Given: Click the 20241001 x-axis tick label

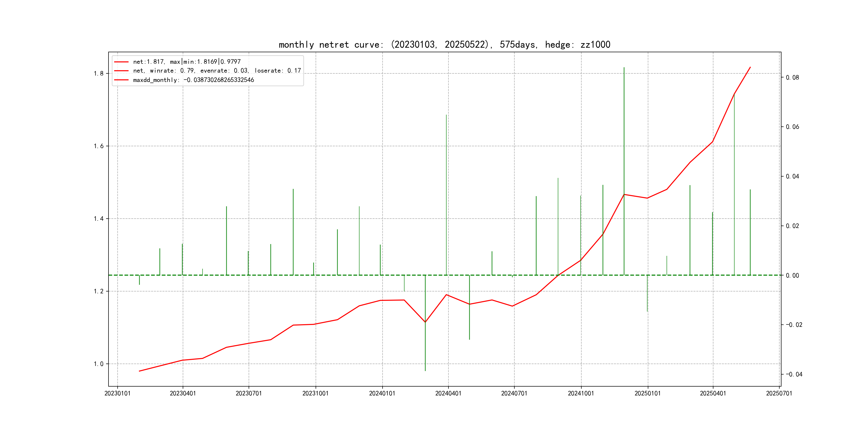Looking at the screenshot, I should 581,393.
